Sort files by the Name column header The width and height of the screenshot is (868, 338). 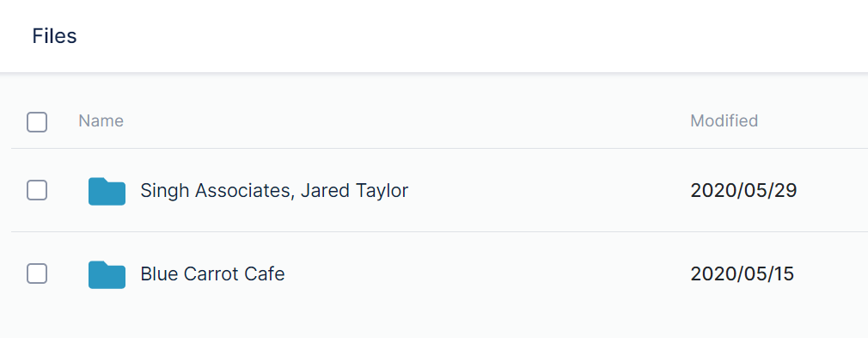click(101, 120)
